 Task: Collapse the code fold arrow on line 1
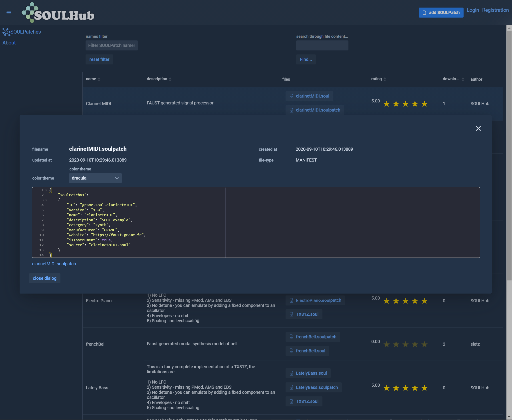pyautogui.click(x=46, y=190)
